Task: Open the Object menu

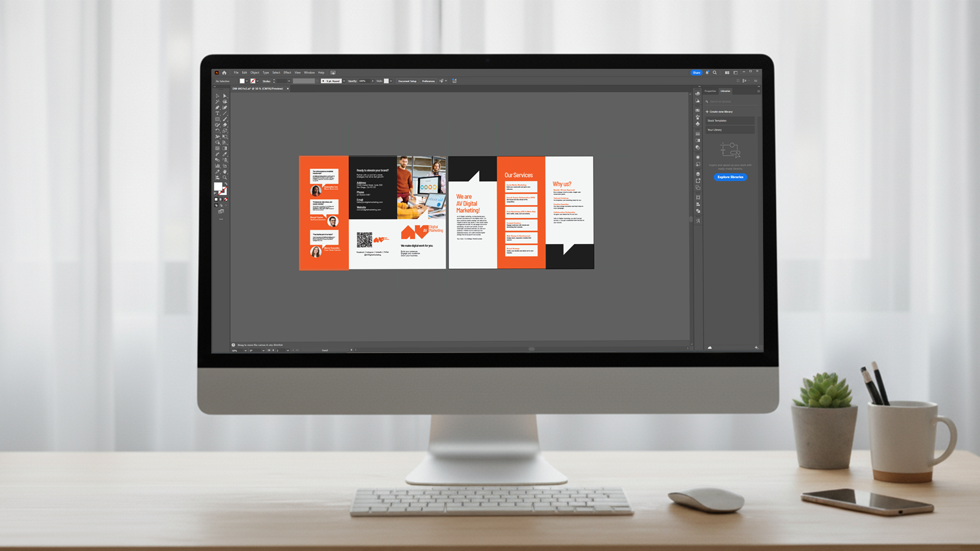Action: (x=255, y=72)
